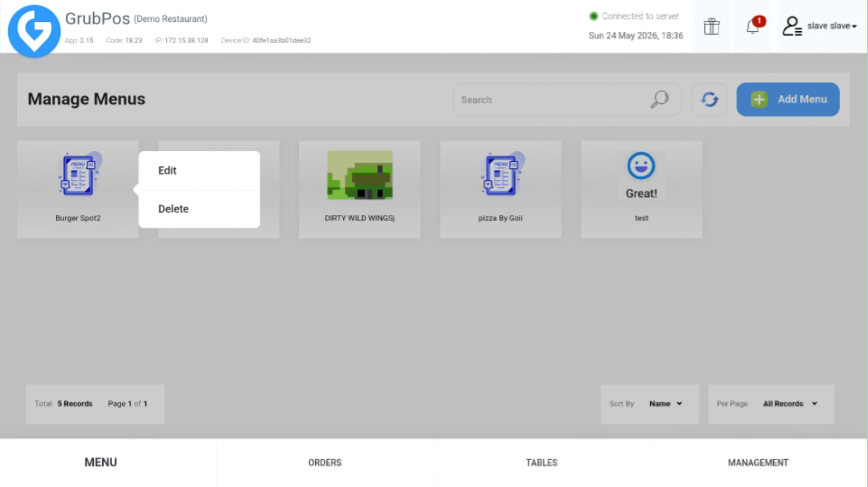Click the GrubPos title text
The width and height of the screenshot is (868, 487).
click(97, 18)
